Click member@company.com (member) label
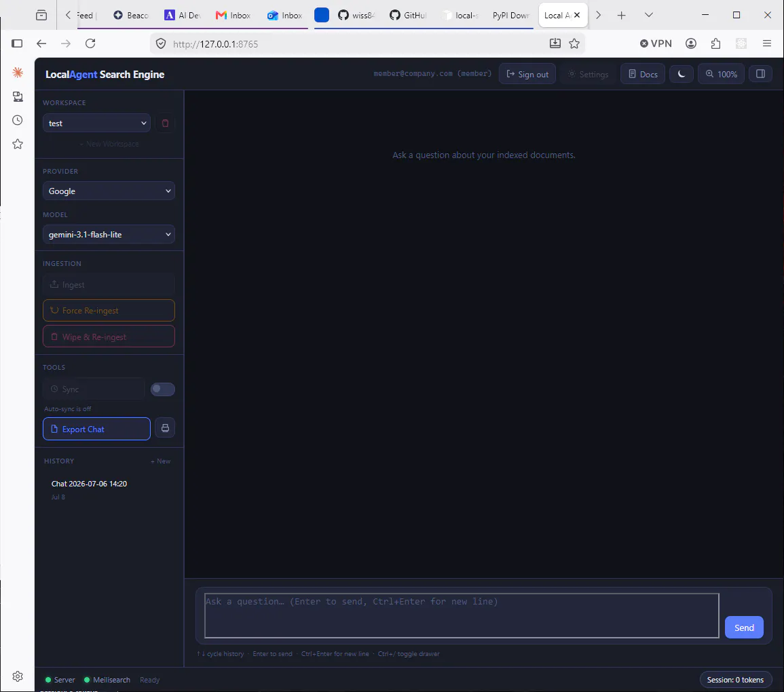 pyautogui.click(x=432, y=73)
